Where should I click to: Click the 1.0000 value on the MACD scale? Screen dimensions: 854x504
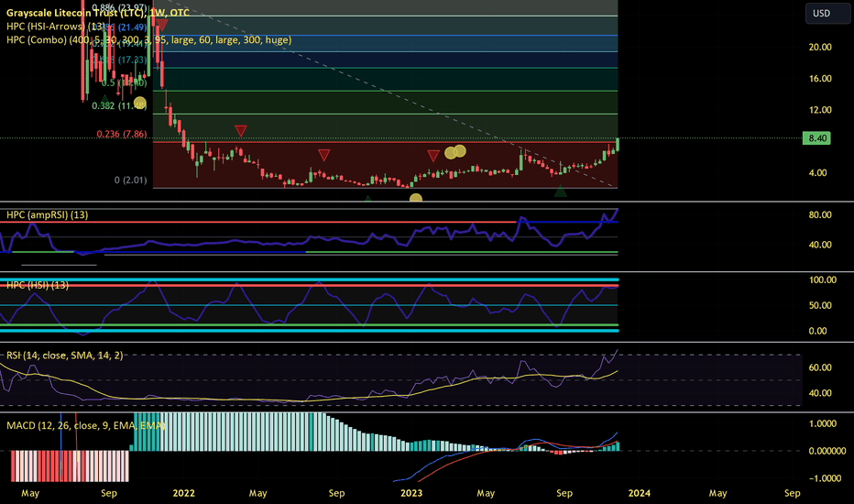823,423
